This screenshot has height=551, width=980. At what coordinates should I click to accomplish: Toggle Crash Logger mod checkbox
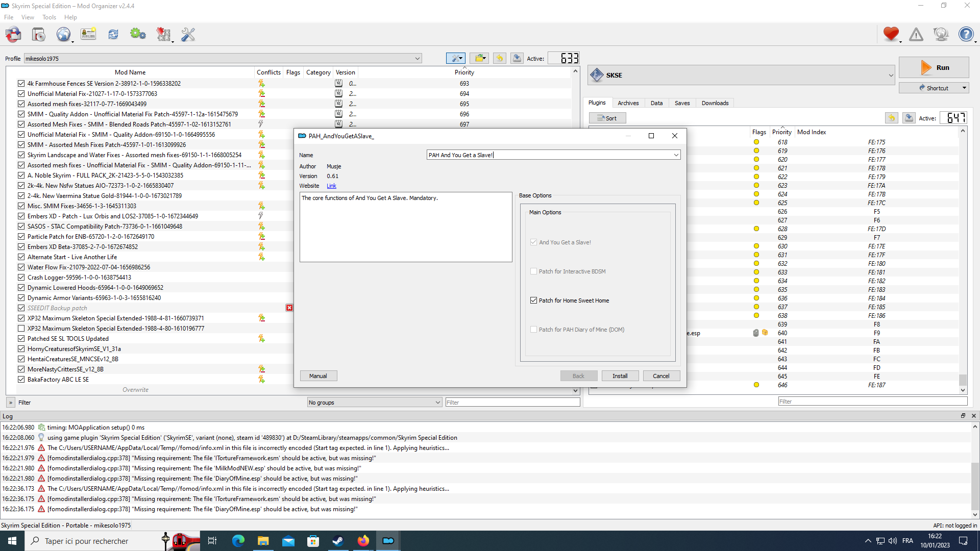(x=21, y=277)
